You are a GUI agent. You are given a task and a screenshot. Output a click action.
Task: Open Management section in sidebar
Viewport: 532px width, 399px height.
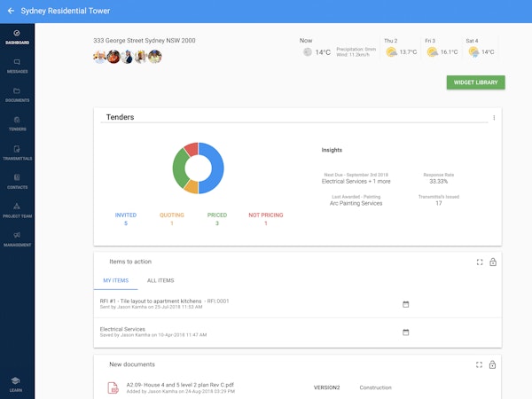click(x=17, y=239)
